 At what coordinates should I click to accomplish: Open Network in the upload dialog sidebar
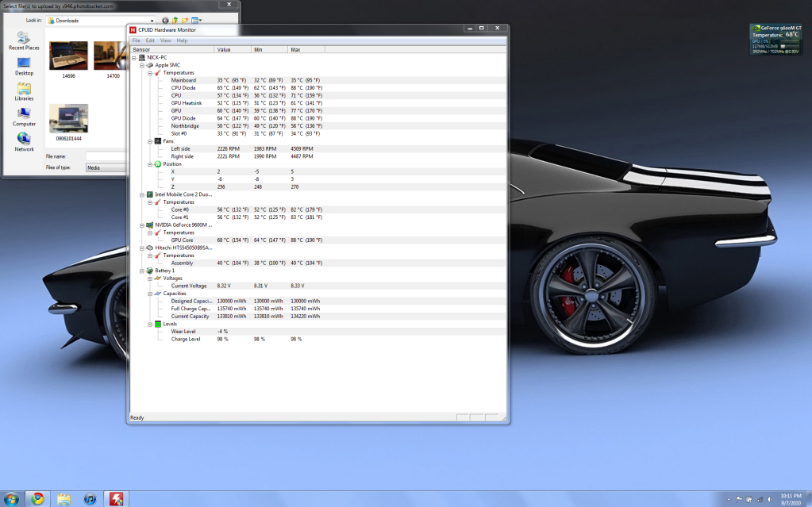tap(24, 142)
